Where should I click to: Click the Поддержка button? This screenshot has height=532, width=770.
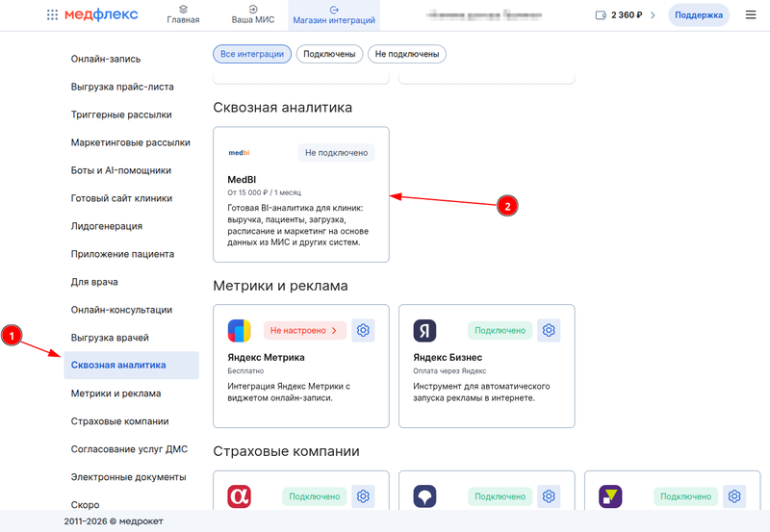click(699, 15)
